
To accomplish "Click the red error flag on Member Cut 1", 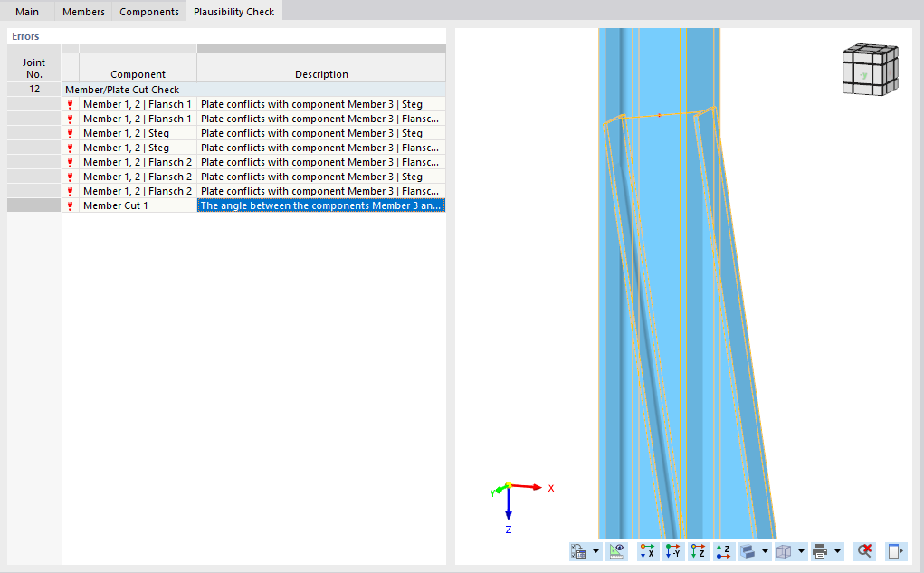I will 70,205.
